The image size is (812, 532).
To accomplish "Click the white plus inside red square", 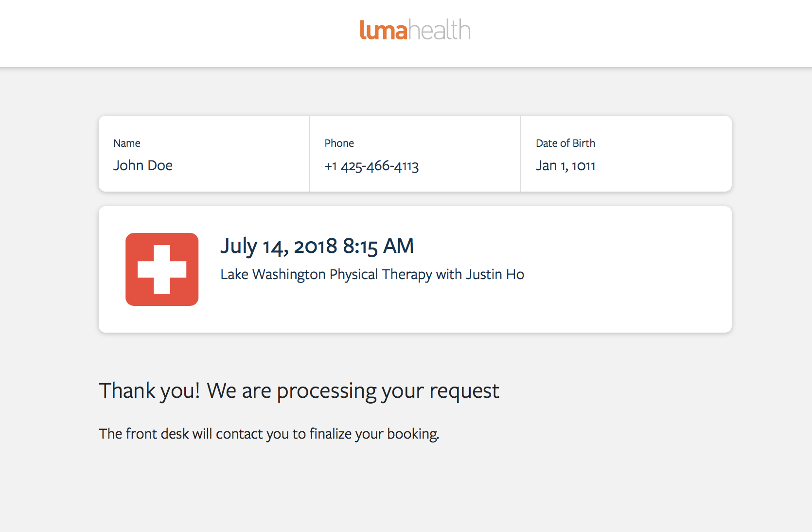I will pyautogui.click(x=162, y=269).
